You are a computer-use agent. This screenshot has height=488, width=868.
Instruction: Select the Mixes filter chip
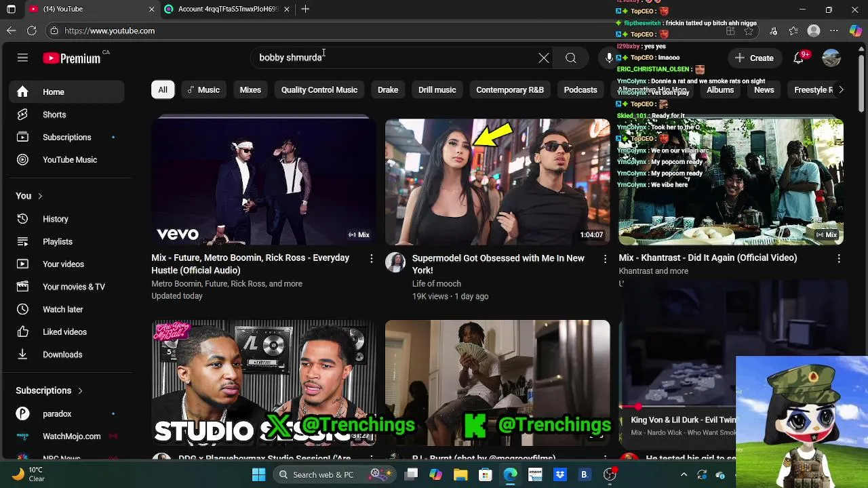250,89
